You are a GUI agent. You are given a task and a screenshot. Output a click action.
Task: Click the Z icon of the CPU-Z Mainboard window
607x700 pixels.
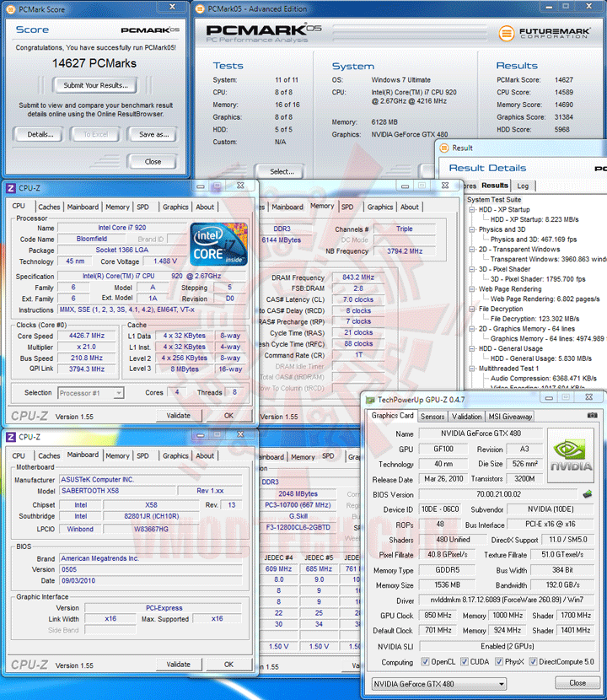pyautogui.click(x=11, y=437)
